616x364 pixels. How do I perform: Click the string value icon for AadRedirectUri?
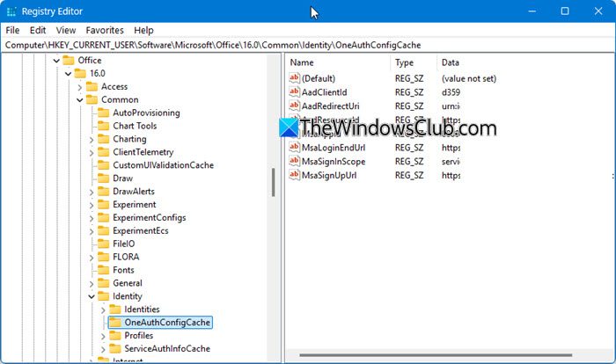294,106
